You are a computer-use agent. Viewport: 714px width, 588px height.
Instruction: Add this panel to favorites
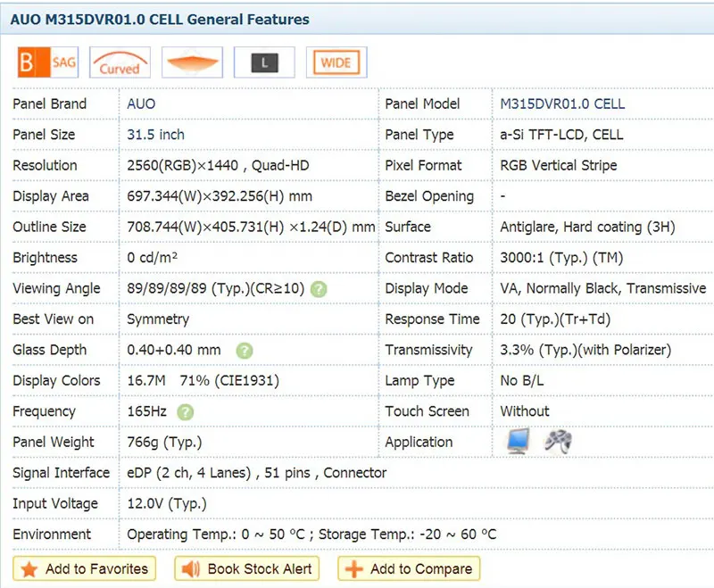coord(84,569)
